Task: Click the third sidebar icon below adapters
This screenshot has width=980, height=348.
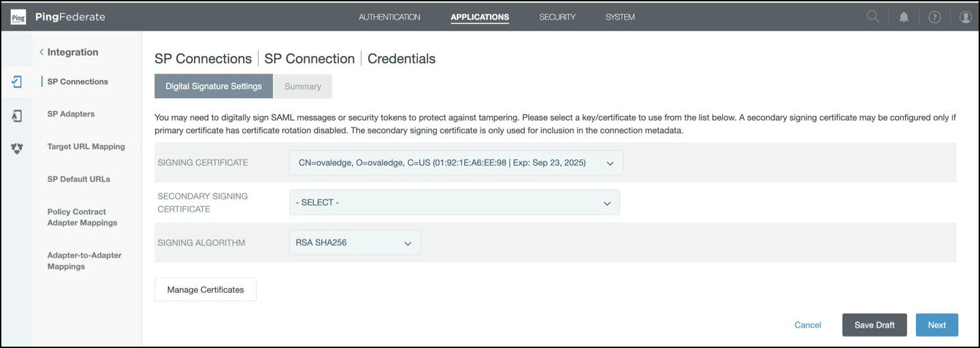Action: [x=17, y=148]
